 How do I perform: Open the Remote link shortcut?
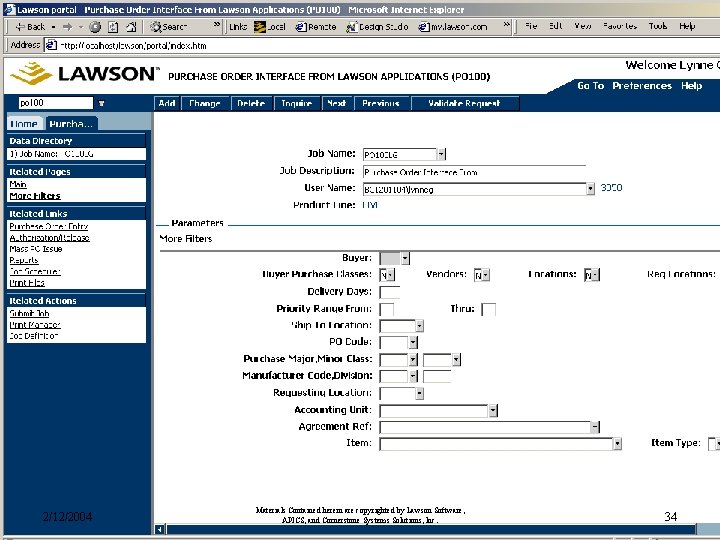coord(316,27)
